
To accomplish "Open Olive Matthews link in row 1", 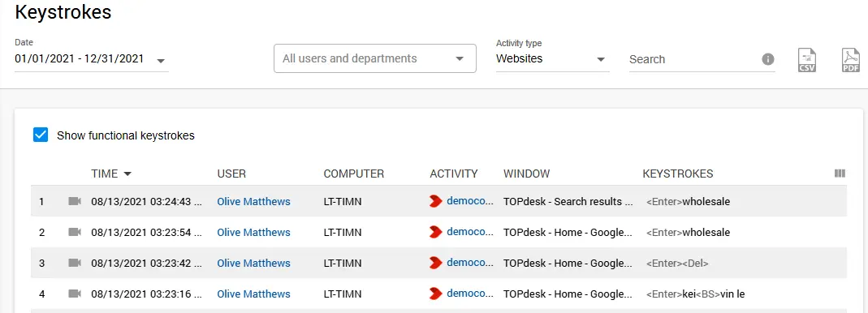I will (253, 201).
